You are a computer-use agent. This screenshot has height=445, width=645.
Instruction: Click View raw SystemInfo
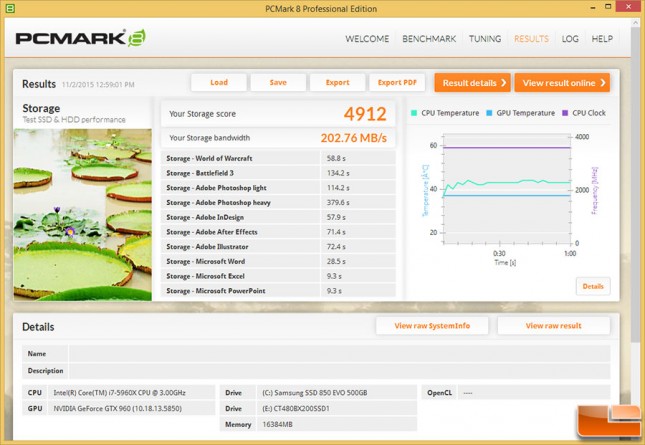tap(432, 326)
